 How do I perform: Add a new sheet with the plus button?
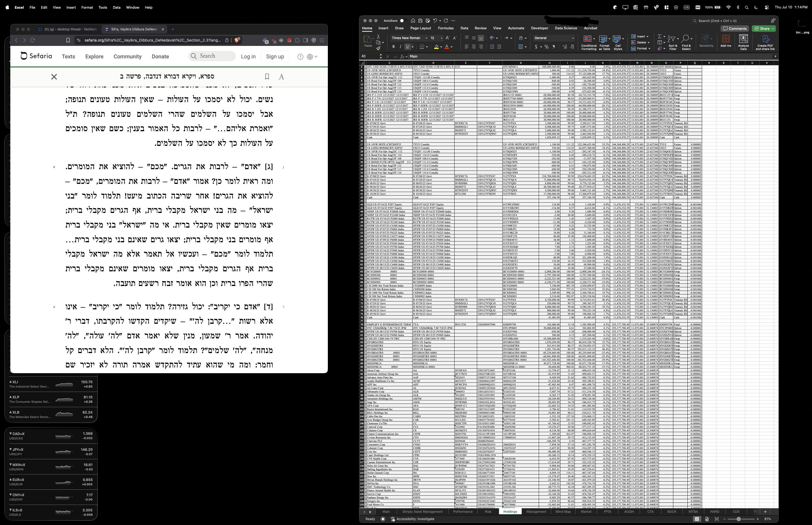(765, 511)
